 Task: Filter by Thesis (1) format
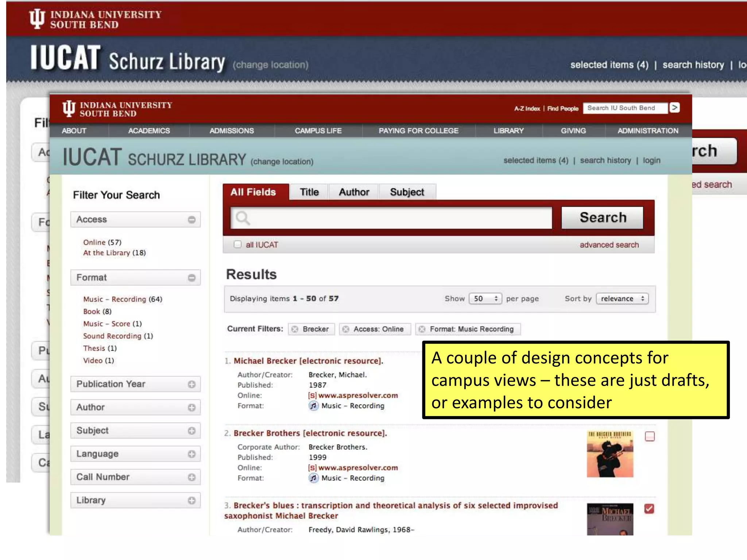coord(100,348)
